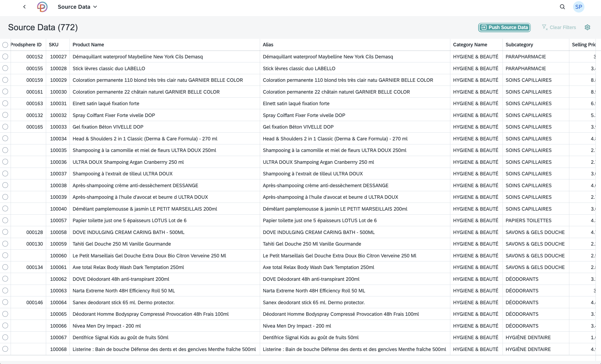Open table settings gear icon

(587, 27)
